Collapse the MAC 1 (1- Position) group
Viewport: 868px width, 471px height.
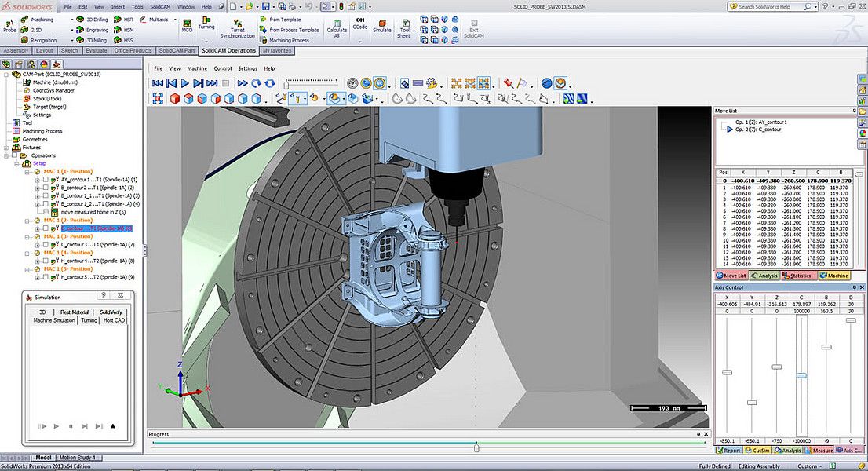coord(27,172)
